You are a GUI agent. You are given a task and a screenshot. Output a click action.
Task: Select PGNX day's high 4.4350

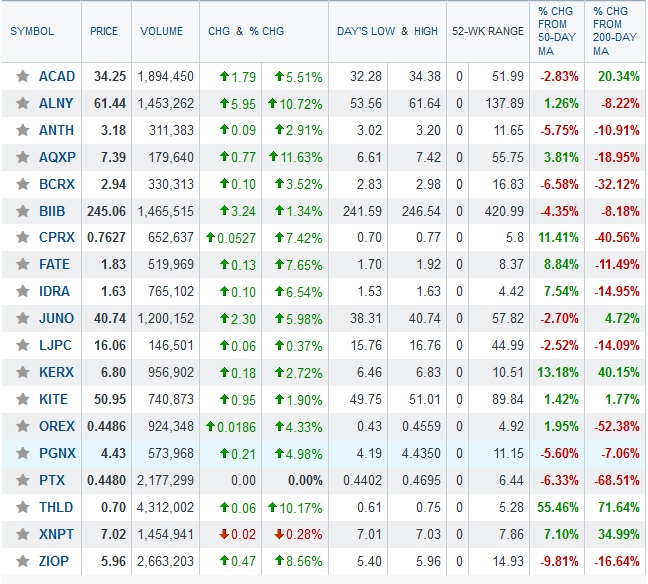(421, 454)
